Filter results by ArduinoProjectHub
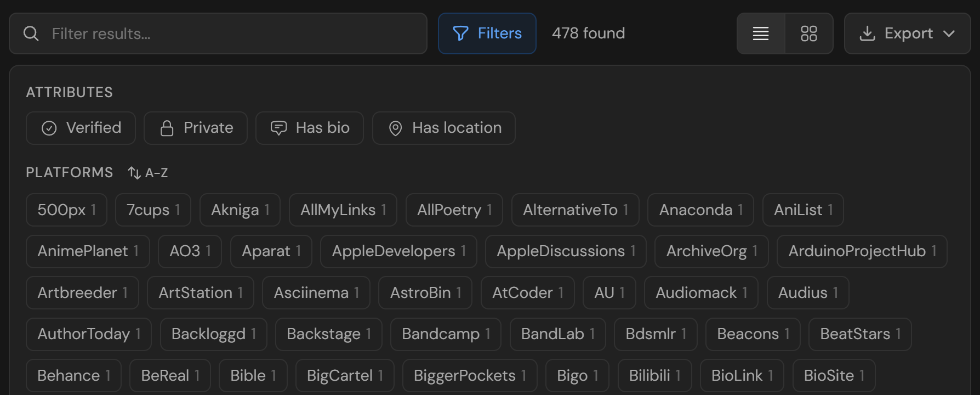Viewport: 980px width, 395px height. [x=862, y=251]
